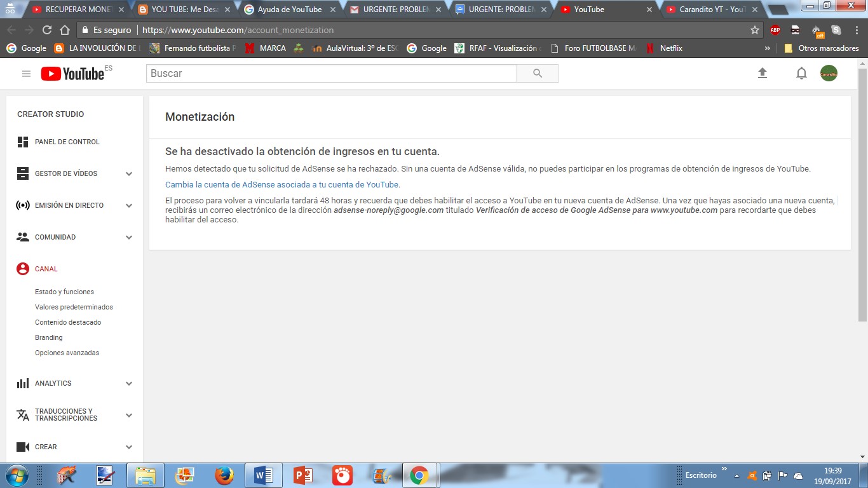The image size is (868, 488).
Task: Click the masked-face extension icon
Action: click(795, 30)
